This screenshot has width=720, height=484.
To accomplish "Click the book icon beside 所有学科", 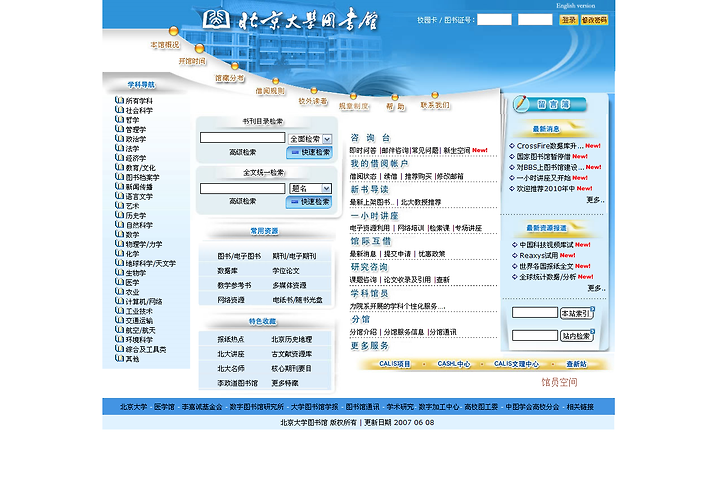I will click(x=119, y=100).
